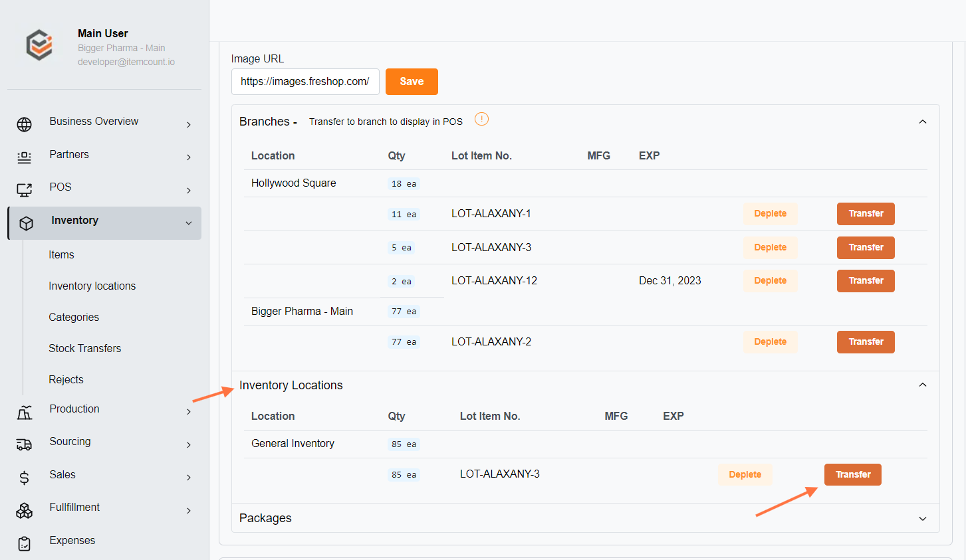
Task: Open the Items submenu entry
Action: click(x=61, y=254)
